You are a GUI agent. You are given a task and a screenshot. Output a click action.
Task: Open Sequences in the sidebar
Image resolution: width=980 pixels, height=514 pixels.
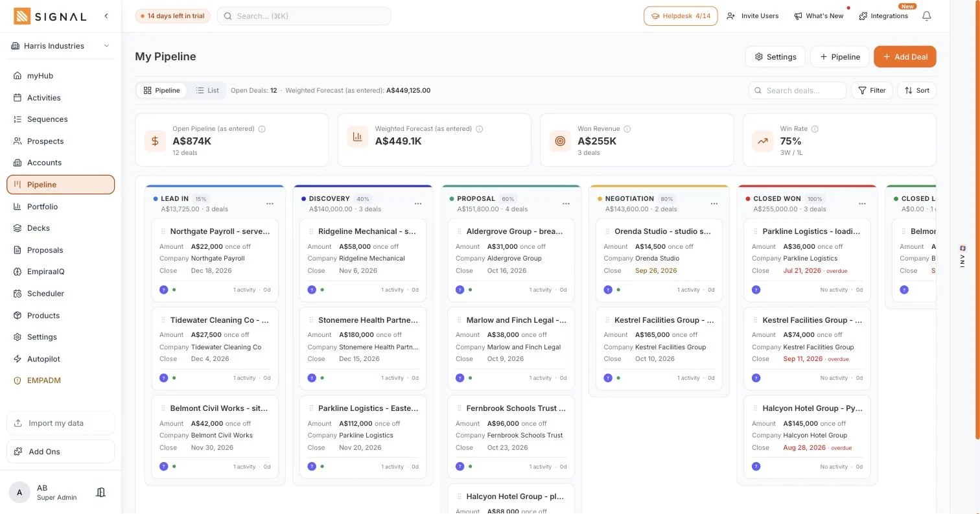[x=61, y=119]
